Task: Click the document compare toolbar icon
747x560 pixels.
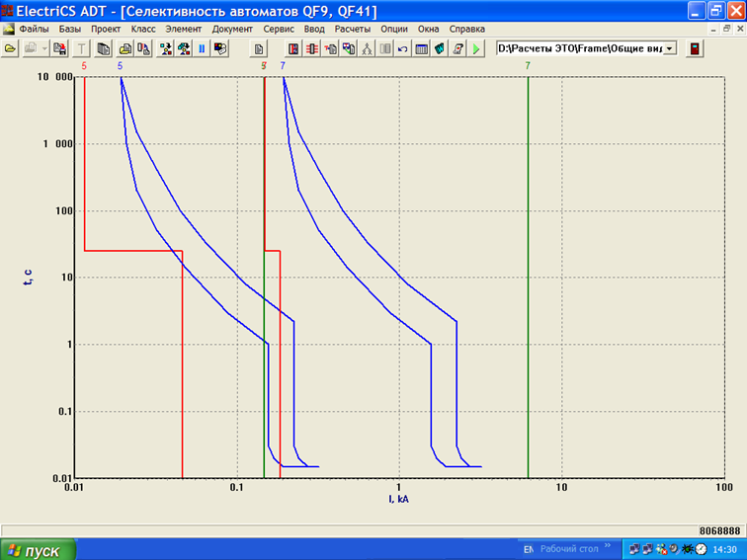Action: 143,48
